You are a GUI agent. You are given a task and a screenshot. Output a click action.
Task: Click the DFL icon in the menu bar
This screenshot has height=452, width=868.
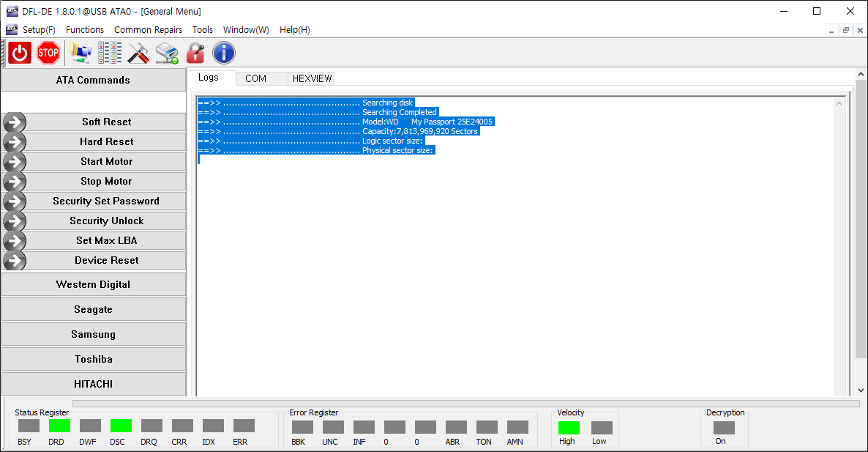pyautogui.click(x=12, y=29)
